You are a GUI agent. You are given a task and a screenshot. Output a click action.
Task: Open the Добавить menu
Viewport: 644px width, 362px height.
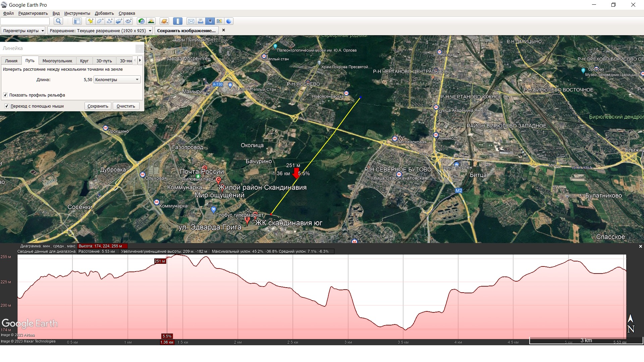click(104, 13)
